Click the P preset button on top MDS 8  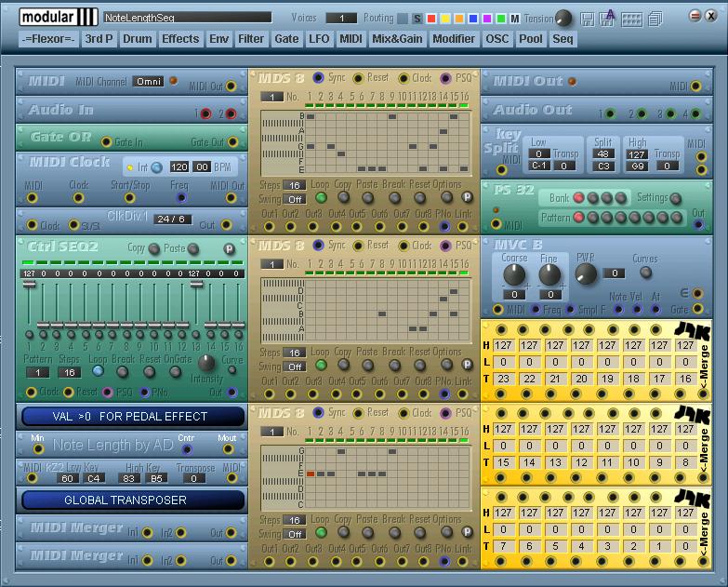467,197
